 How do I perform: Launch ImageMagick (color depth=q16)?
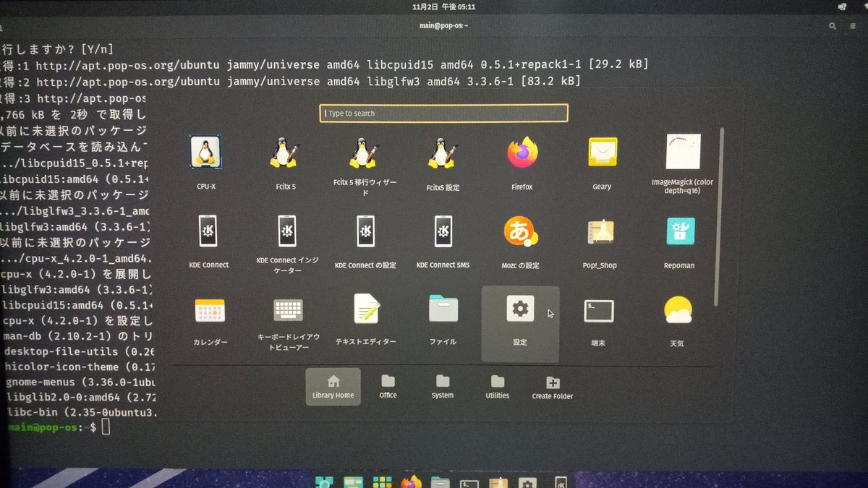click(680, 152)
